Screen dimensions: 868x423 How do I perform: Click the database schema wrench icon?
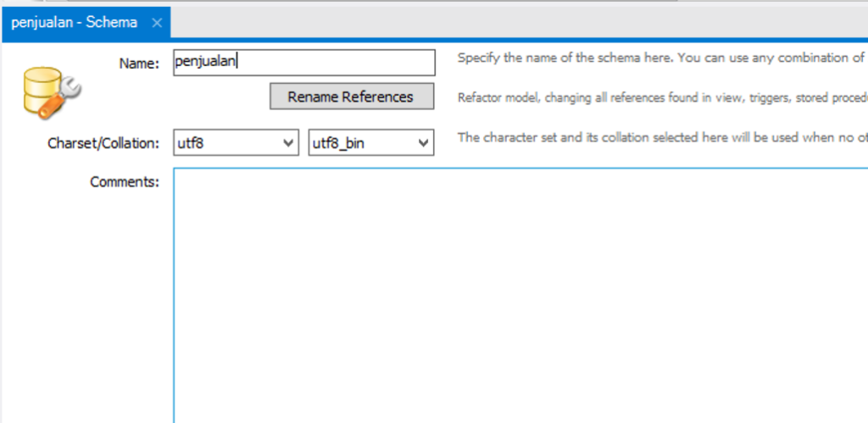click(52, 93)
